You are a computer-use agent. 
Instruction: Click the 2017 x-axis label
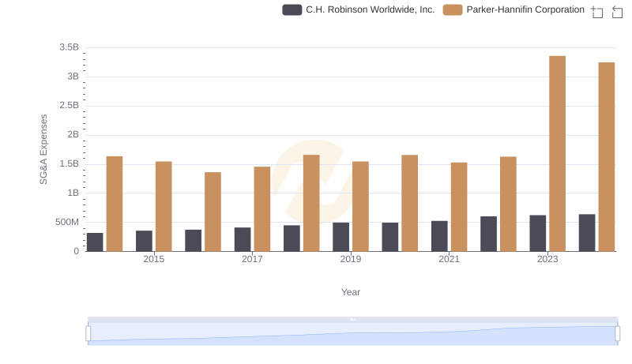point(252,259)
